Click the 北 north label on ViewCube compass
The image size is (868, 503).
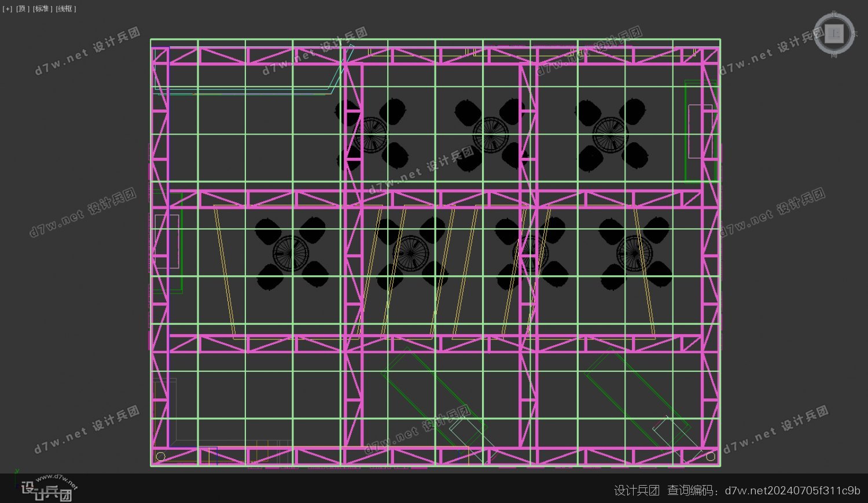(834, 13)
